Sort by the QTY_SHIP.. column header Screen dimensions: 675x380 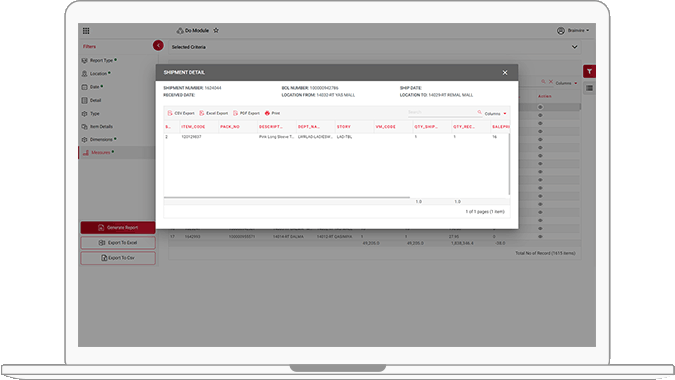pyautogui.click(x=426, y=127)
